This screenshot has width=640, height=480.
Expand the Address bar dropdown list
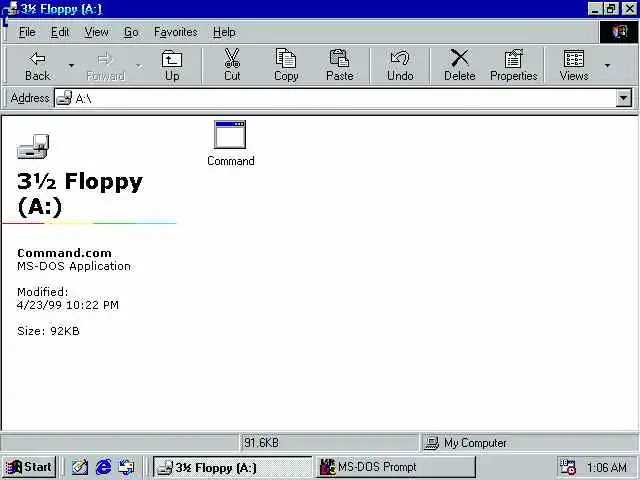[624, 98]
